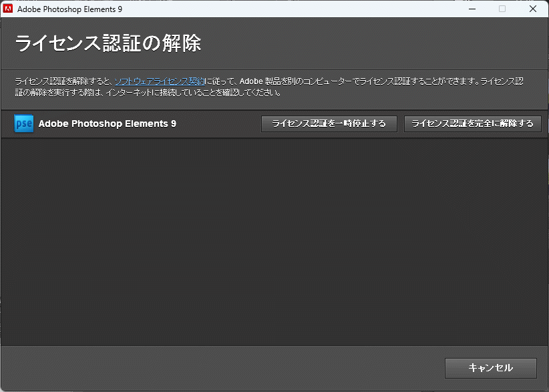Click the large empty dark panel area

[274, 240]
